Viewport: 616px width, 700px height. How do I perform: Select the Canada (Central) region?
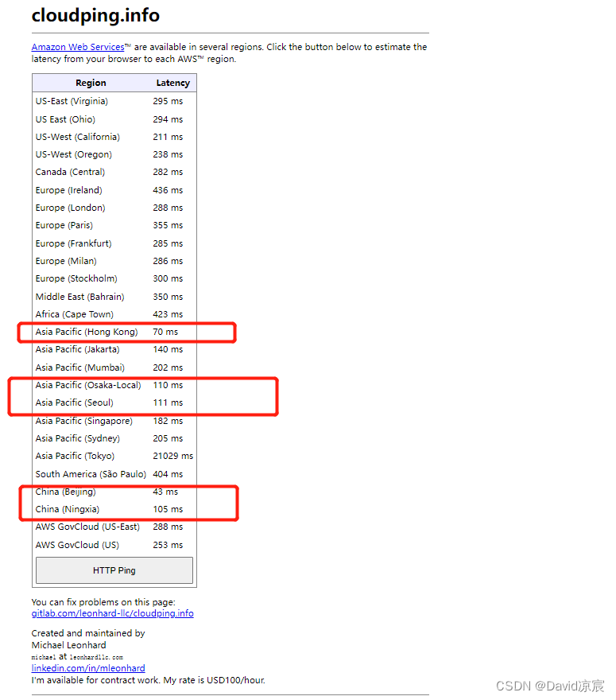70,172
